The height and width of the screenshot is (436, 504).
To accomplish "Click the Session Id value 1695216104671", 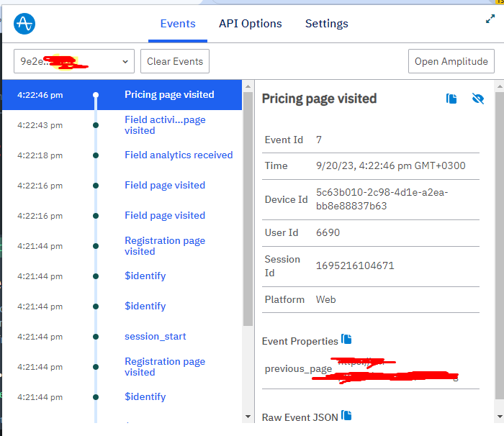I will pyautogui.click(x=355, y=265).
